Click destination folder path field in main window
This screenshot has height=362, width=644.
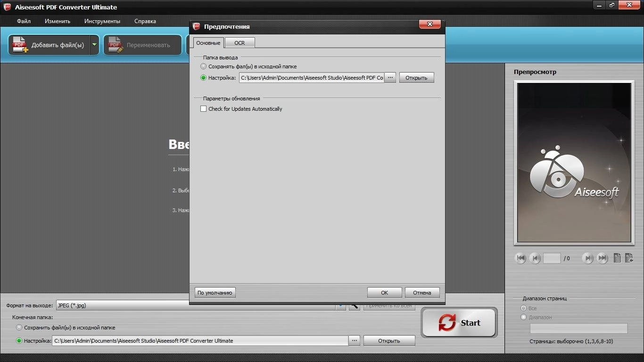pos(200,341)
